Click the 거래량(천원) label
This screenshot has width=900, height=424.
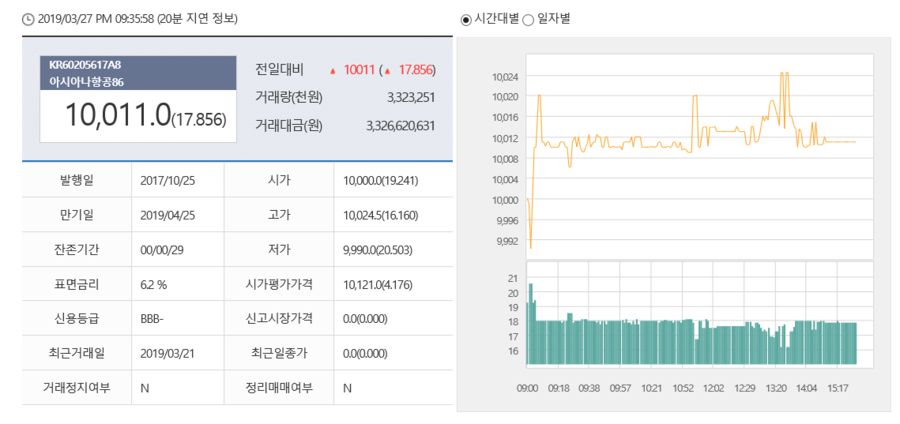coord(289,98)
